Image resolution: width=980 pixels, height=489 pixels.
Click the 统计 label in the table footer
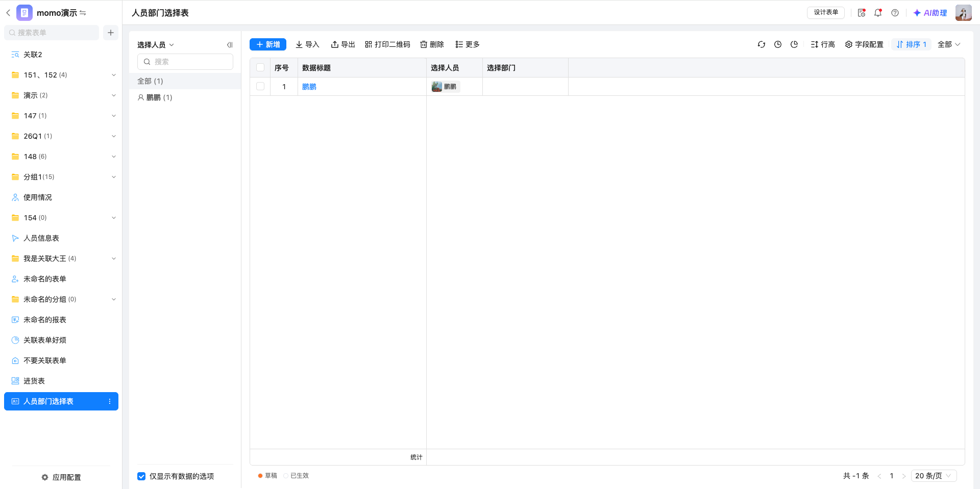tap(416, 457)
